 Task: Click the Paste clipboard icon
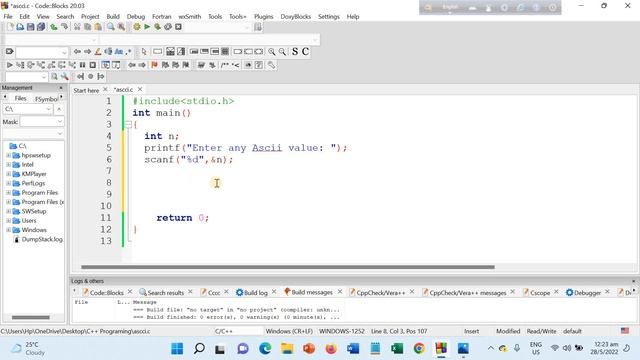[x=98, y=27]
